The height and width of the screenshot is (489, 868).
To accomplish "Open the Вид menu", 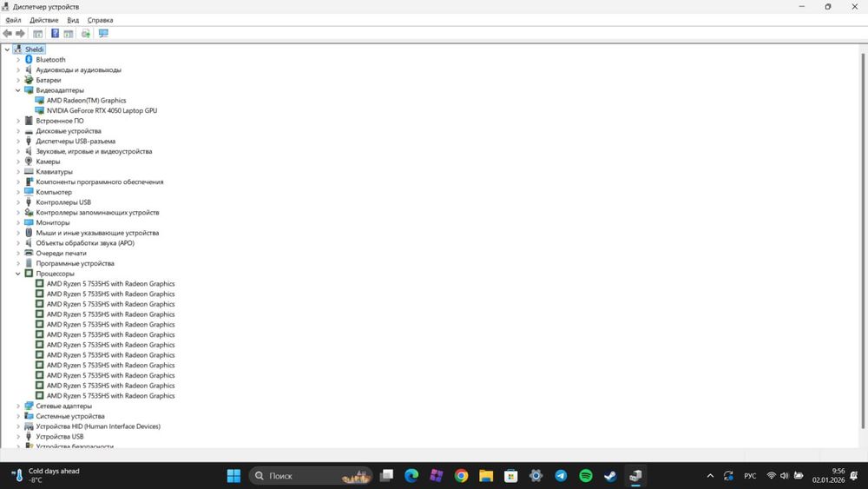I will point(73,20).
